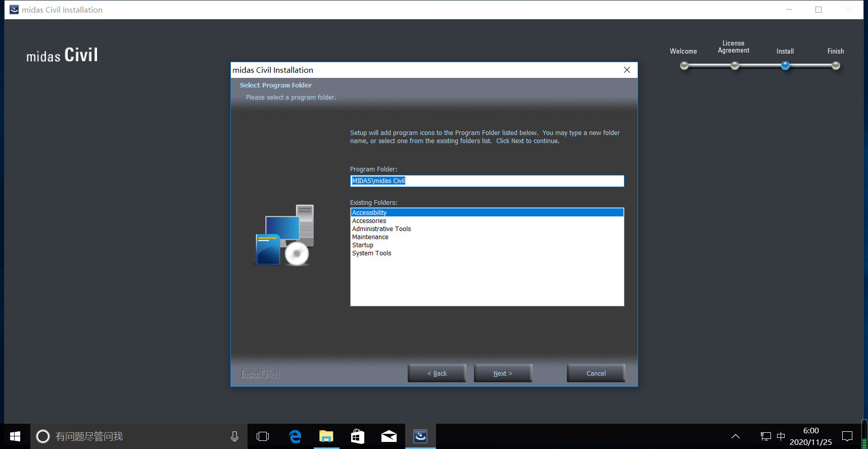Choose Administrative Tools folder entry
Image resolution: width=868 pixels, height=449 pixels.
coord(487,229)
